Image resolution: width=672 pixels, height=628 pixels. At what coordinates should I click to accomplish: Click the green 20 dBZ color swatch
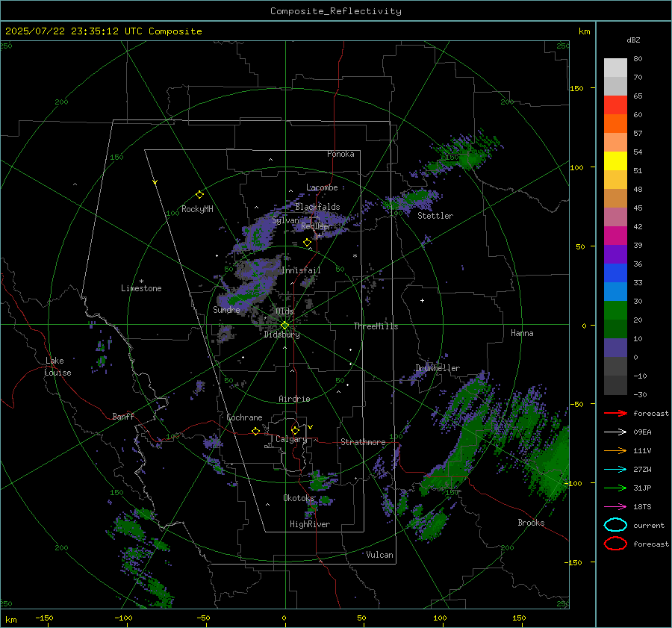pos(615,310)
